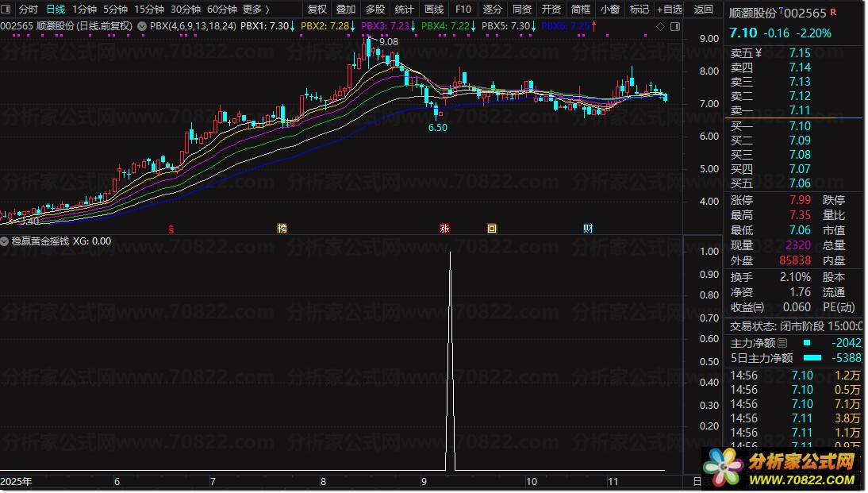Viewport: 868px width, 493px height.
Task: Click the +自选 add to watchlist button
Action: 669,10
